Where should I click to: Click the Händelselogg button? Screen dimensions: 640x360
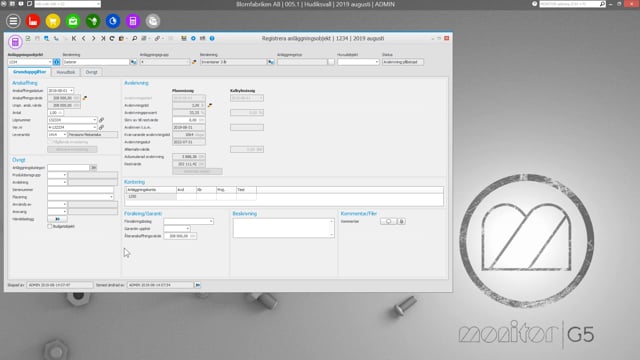57,219
